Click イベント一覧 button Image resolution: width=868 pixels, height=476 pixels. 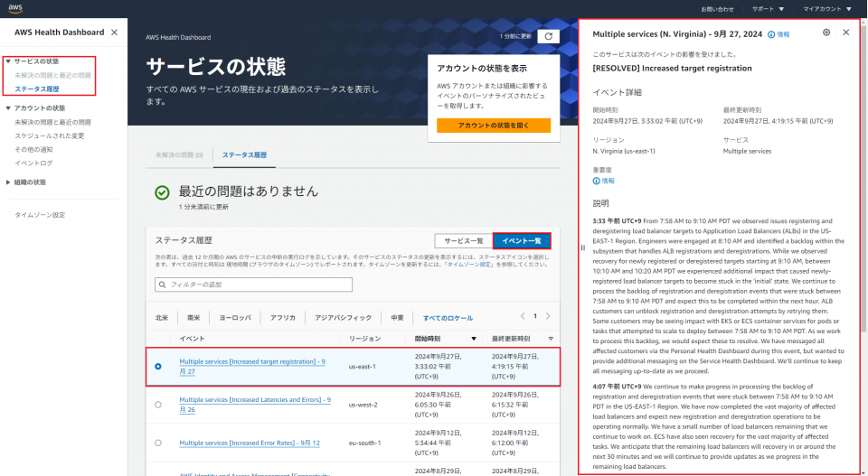[x=522, y=241]
